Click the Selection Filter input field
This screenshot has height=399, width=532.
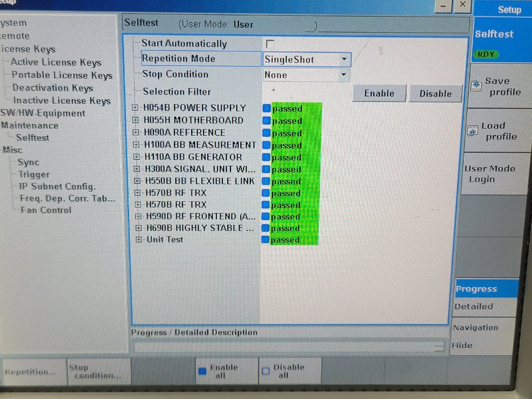pos(306,91)
